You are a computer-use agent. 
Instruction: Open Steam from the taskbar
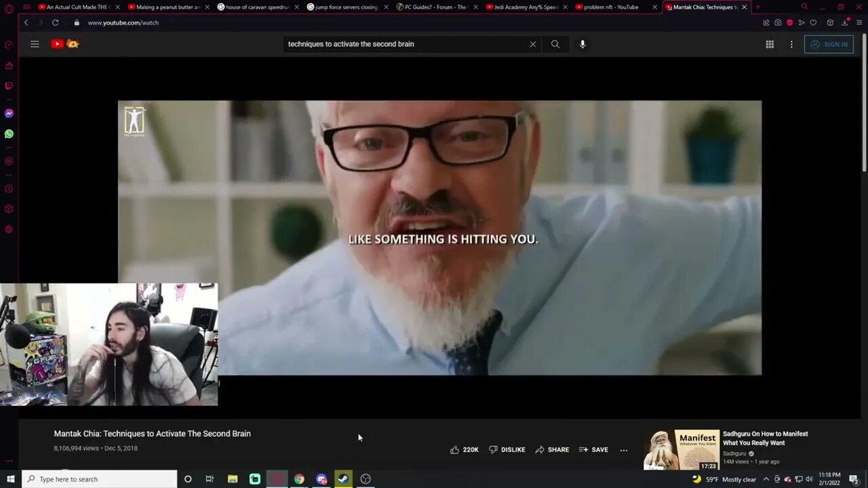[x=344, y=479]
